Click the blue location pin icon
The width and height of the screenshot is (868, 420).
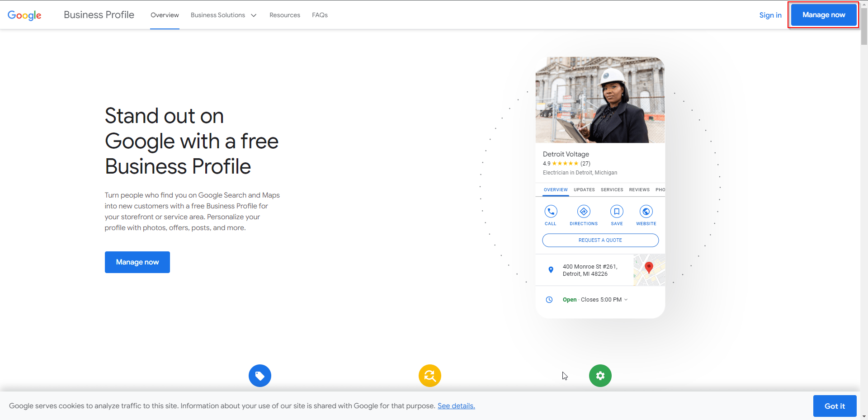551,270
